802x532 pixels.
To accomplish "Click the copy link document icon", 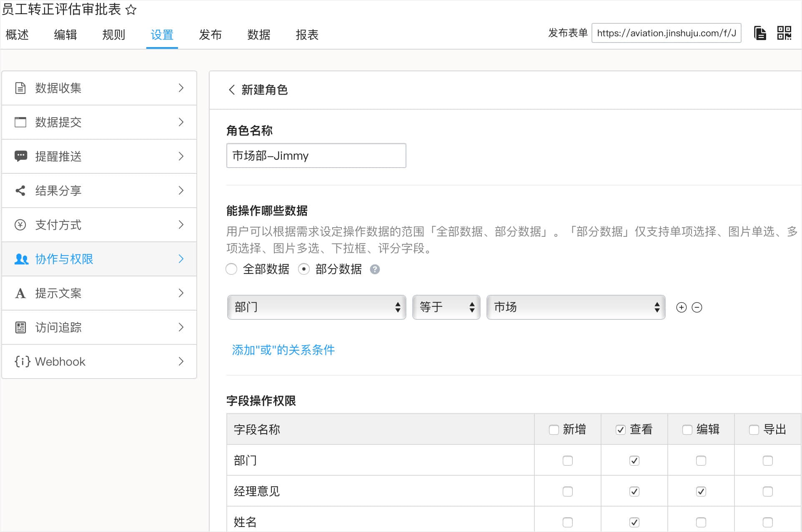I will pos(760,33).
